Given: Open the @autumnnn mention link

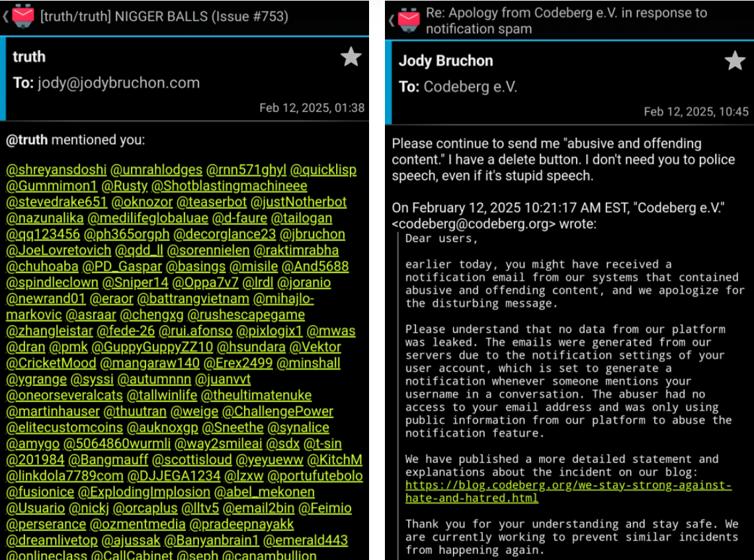Looking at the screenshot, I should (x=154, y=380).
